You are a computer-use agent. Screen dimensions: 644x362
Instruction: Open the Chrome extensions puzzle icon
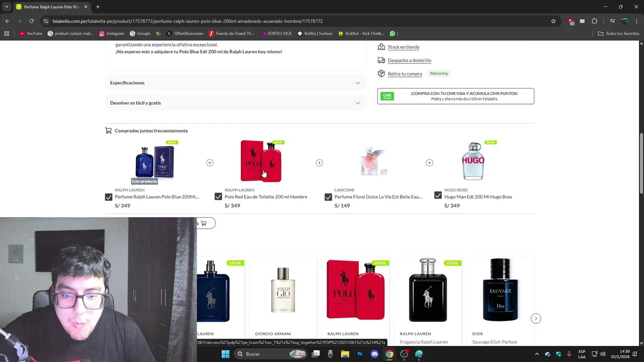[x=594, y=21]
